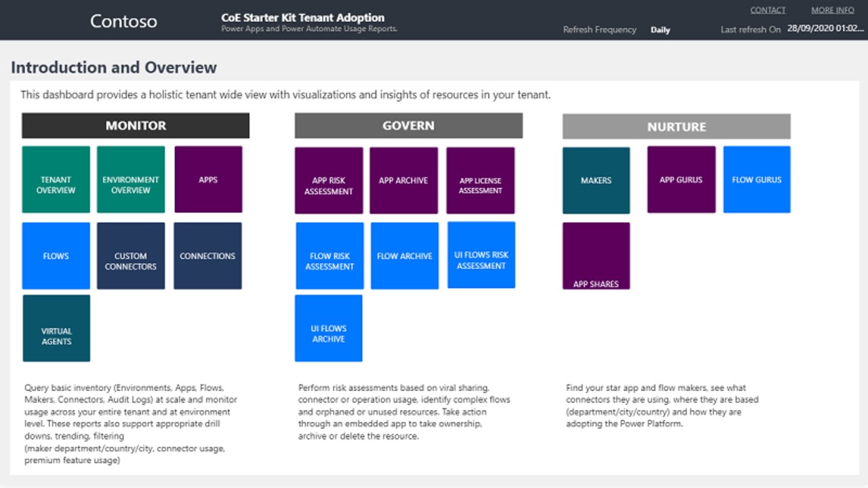Select the Custom Connectors tile
The image size is (868, 488).
(x=131, y=256)
